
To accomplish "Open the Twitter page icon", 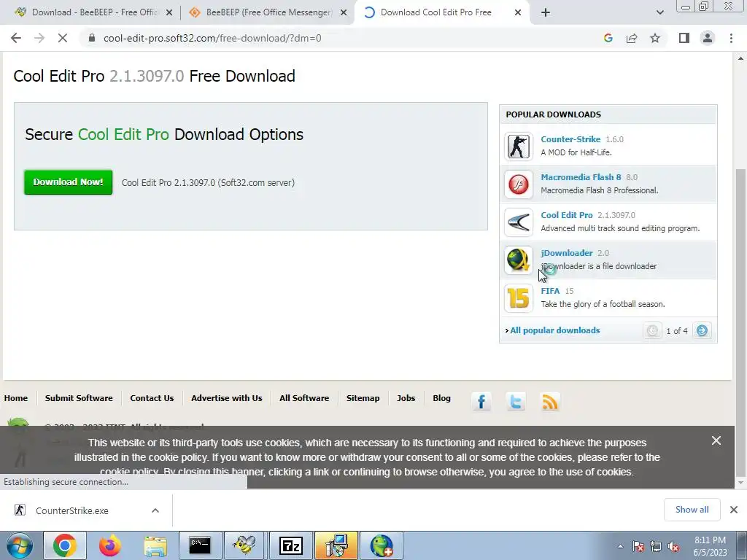I will pos(516,402).
